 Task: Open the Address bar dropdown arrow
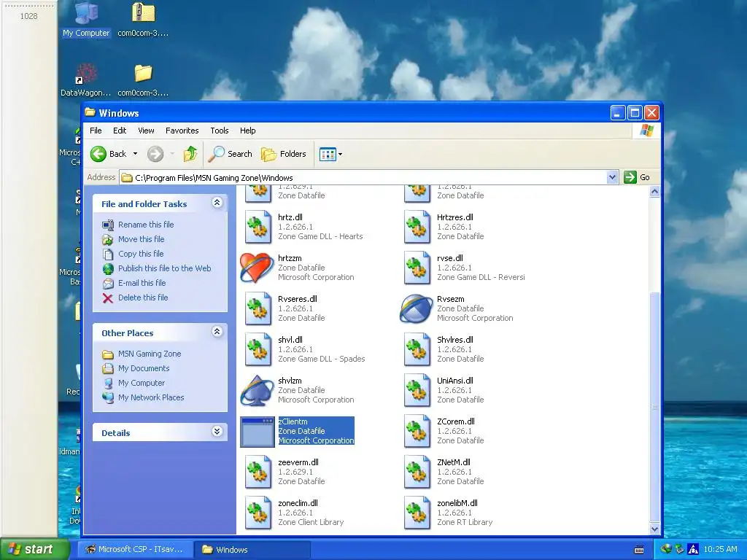click(x=613, y=177)
